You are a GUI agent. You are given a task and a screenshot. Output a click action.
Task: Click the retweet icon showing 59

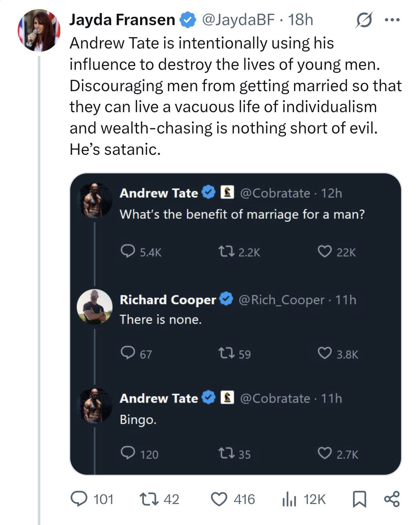227,353
